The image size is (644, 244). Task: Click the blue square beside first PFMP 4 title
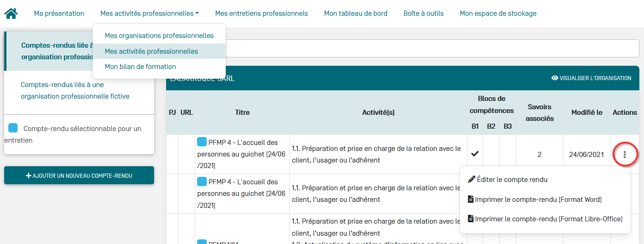click(202, 142)
